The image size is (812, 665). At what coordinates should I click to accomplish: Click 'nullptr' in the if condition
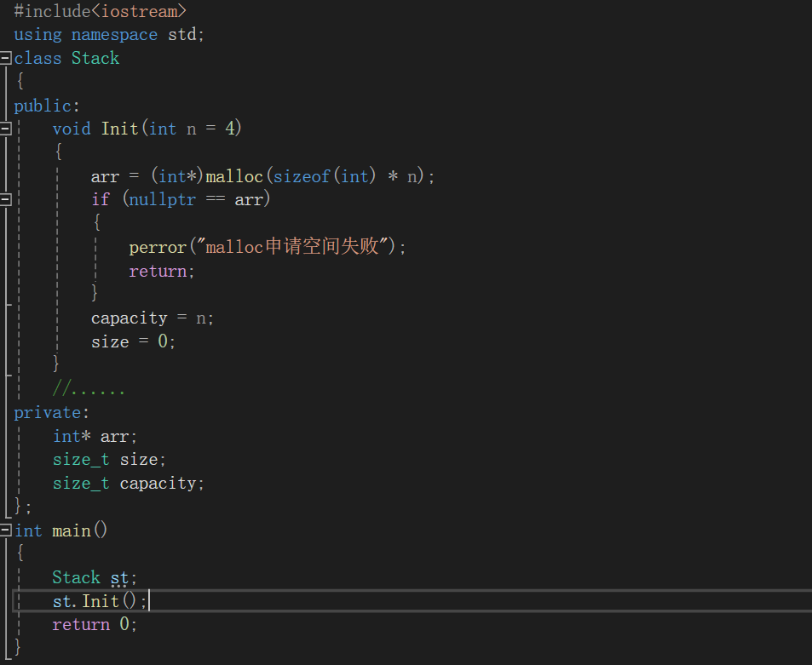point(162,200)
